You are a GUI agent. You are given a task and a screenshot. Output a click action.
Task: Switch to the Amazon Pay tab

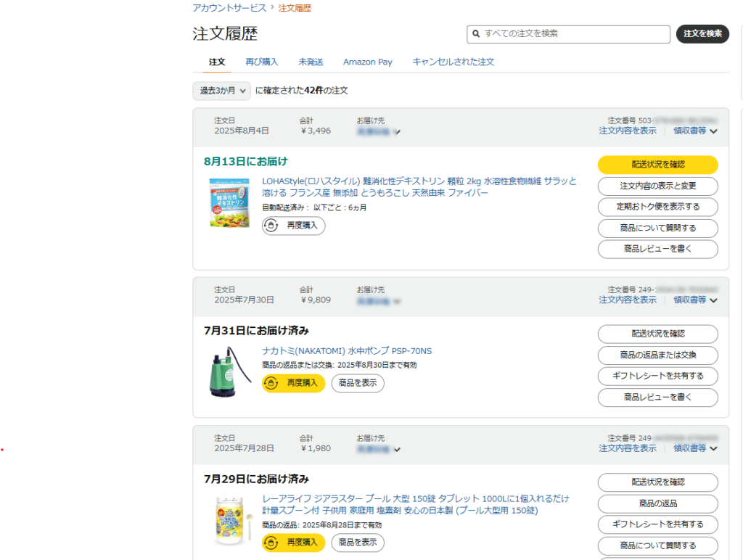coord(368,62)
